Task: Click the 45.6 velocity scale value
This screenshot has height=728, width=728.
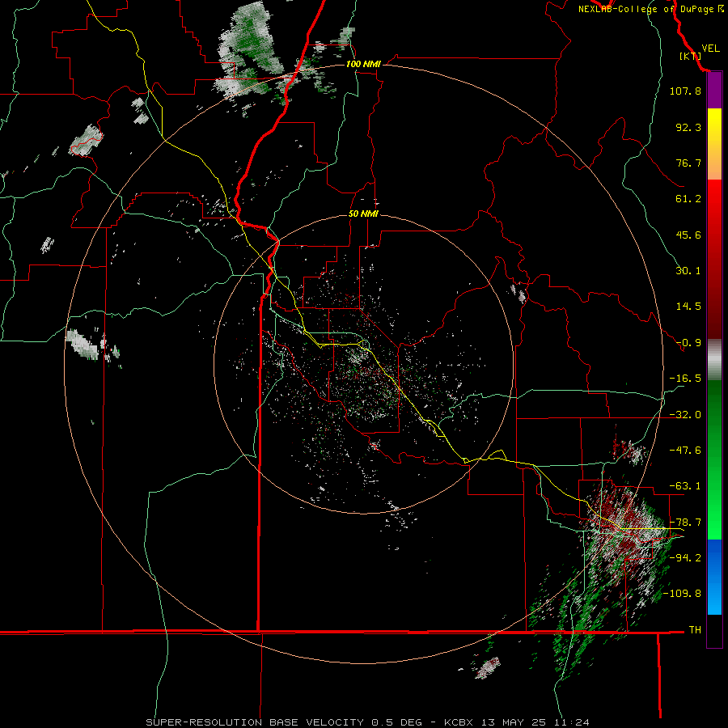Action: [x=688, y=235]
